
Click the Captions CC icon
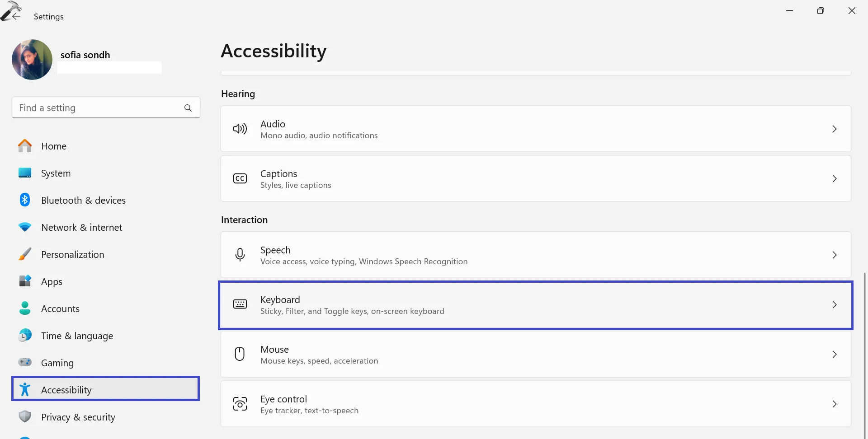tap(240, 178)
